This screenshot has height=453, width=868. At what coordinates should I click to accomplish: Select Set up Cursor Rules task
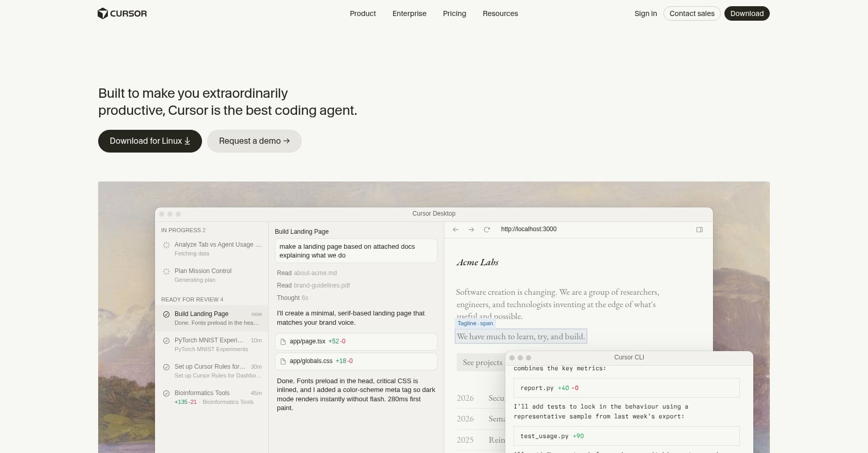point(212,371)
